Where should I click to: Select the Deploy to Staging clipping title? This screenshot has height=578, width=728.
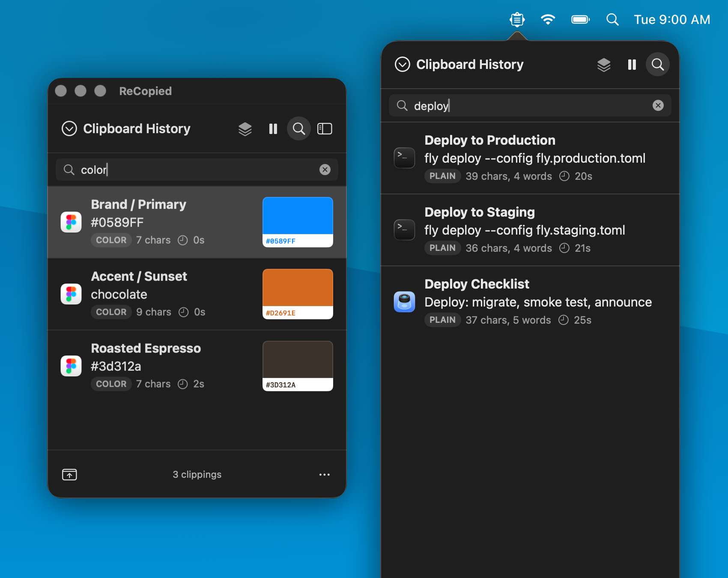(480, 212)
